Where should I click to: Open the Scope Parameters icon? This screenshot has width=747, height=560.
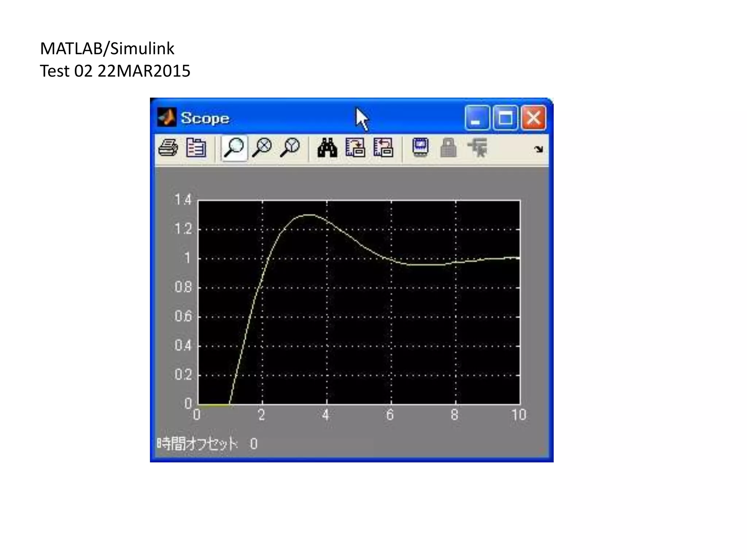196,148
